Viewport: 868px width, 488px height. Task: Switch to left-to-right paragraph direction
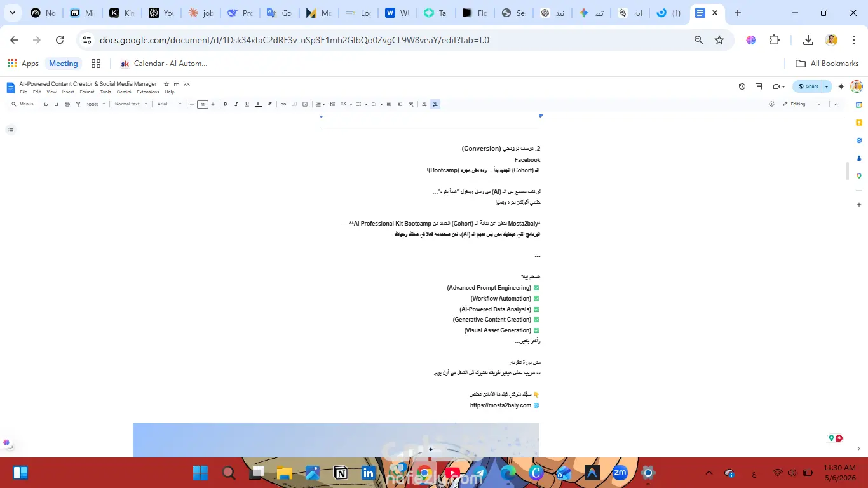(424, 104)
